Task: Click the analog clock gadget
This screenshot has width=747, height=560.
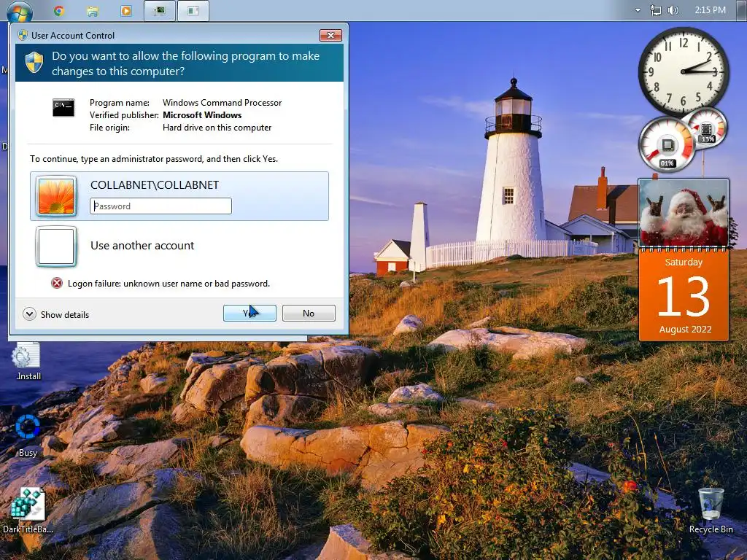Action: (683, 71)
